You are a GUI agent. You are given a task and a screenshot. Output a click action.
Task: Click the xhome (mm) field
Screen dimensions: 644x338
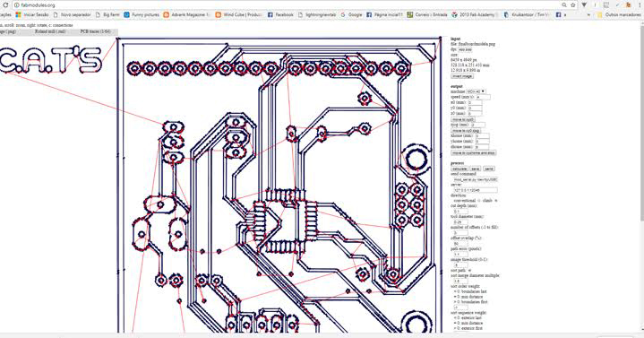(x=482, y=135)
